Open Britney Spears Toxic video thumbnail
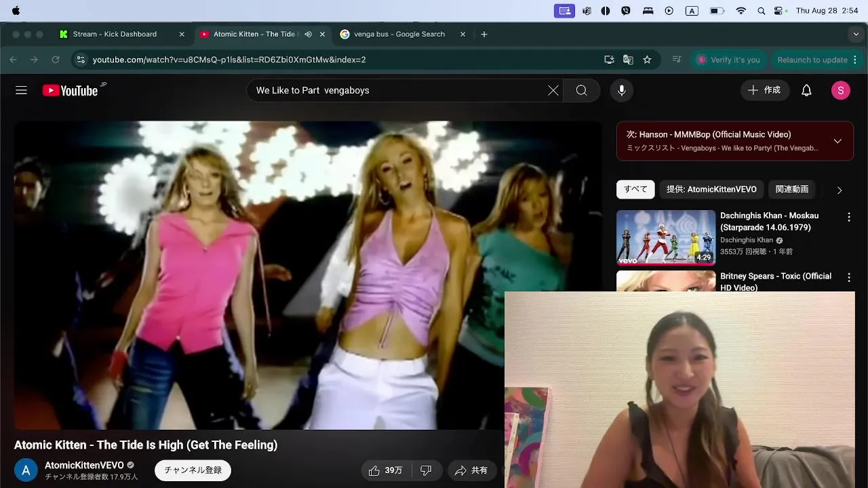This screenshot has width=868, height=488. click(x=666, y=281)
